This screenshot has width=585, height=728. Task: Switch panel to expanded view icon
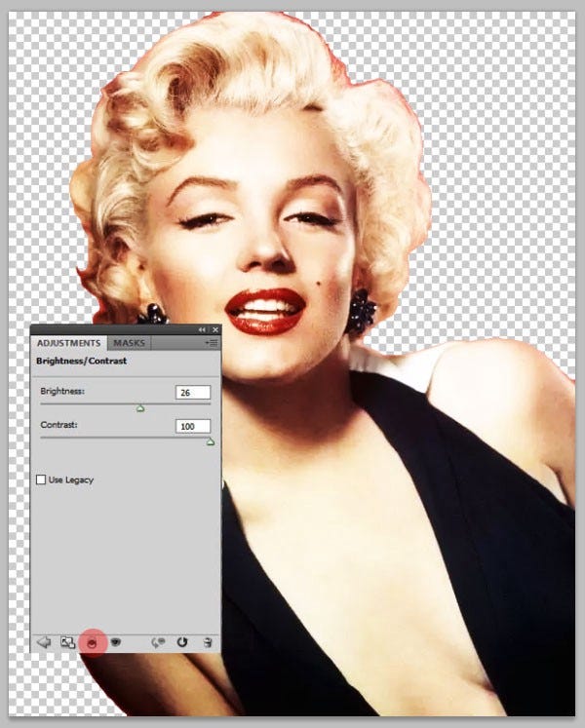68,642
